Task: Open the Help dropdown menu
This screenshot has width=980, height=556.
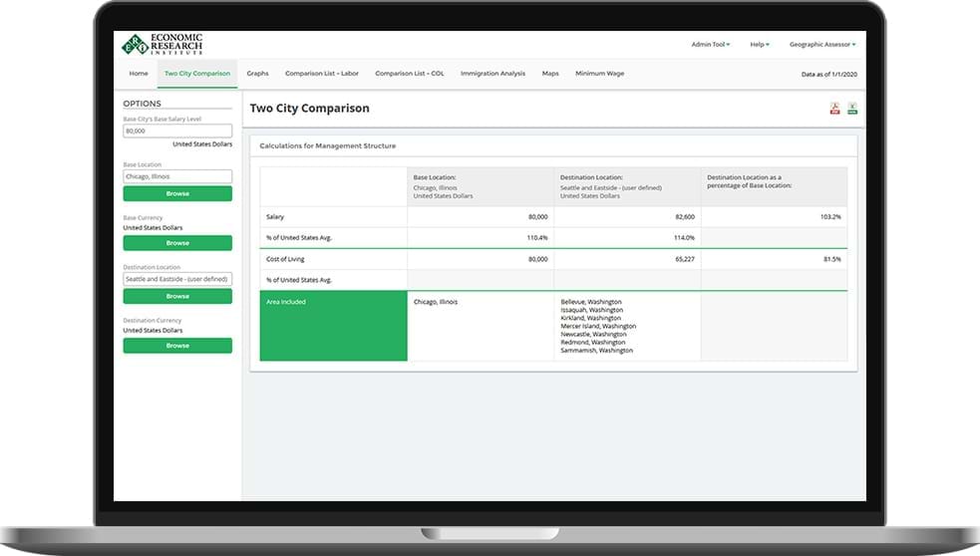Action: [x=760, y=45]
